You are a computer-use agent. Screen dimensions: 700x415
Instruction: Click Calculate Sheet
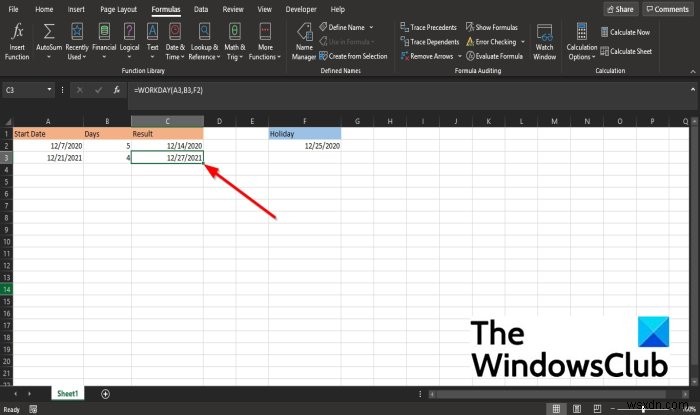[626, 51]
